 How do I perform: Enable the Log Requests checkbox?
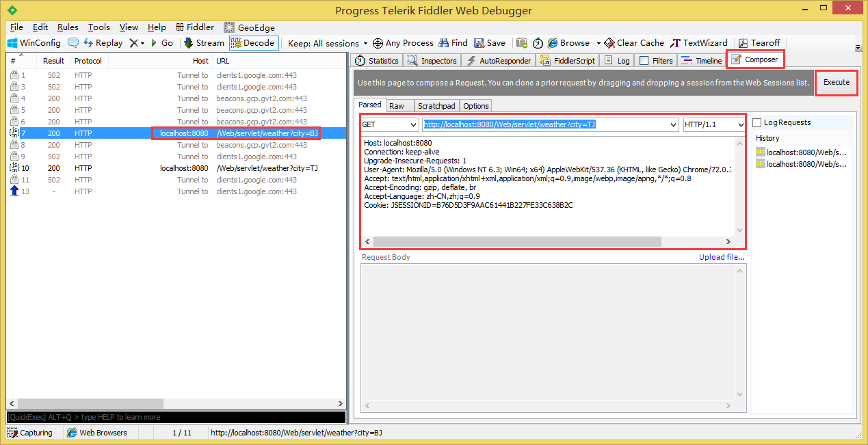757,123
